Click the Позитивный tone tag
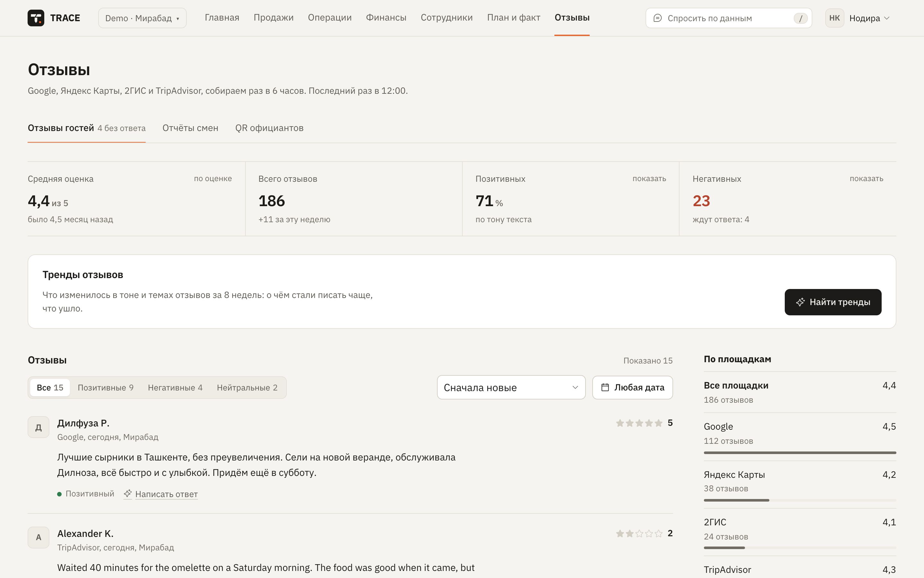 [x=86, y=494]
